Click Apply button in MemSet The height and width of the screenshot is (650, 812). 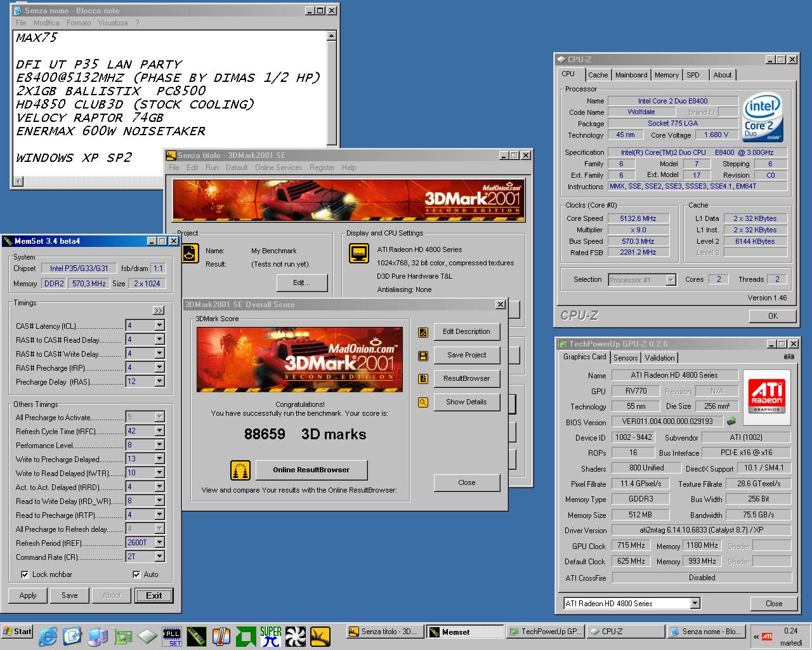pos(28,595)
